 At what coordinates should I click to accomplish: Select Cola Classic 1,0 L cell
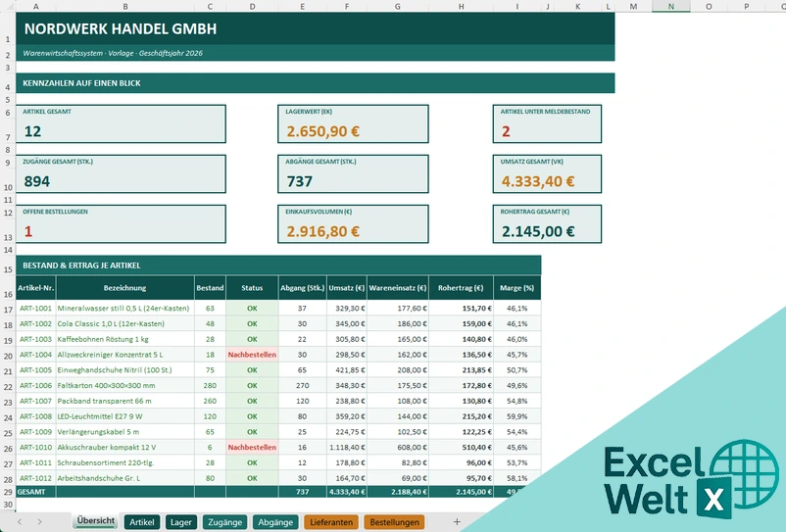tap(124, 324)
